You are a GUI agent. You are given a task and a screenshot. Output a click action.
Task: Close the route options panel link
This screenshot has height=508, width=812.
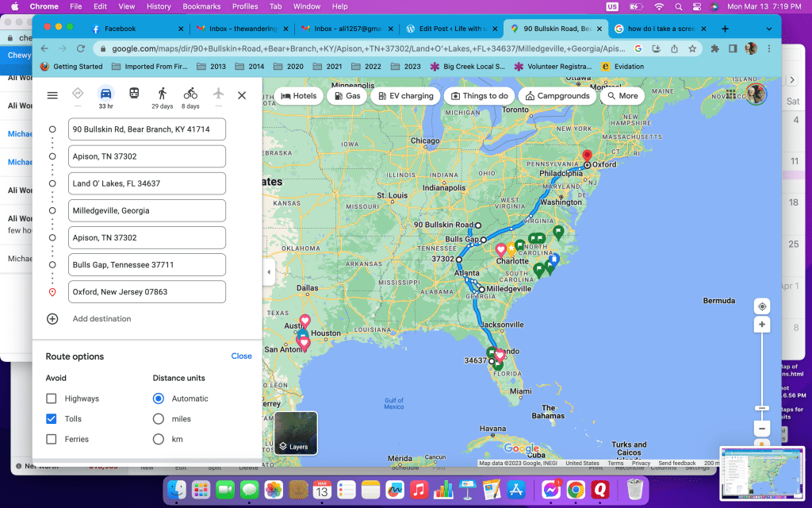coord(241,356)
